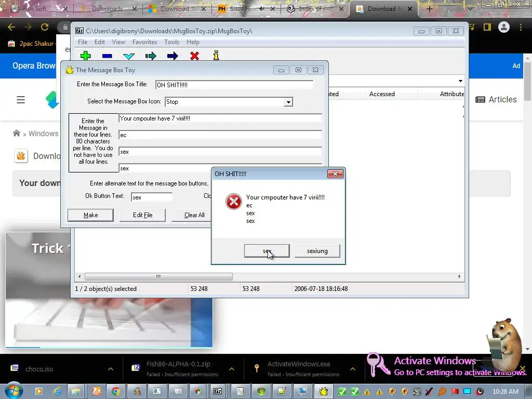
Task: Open the Help menu in 7-Zip
Action: point(193,42)
